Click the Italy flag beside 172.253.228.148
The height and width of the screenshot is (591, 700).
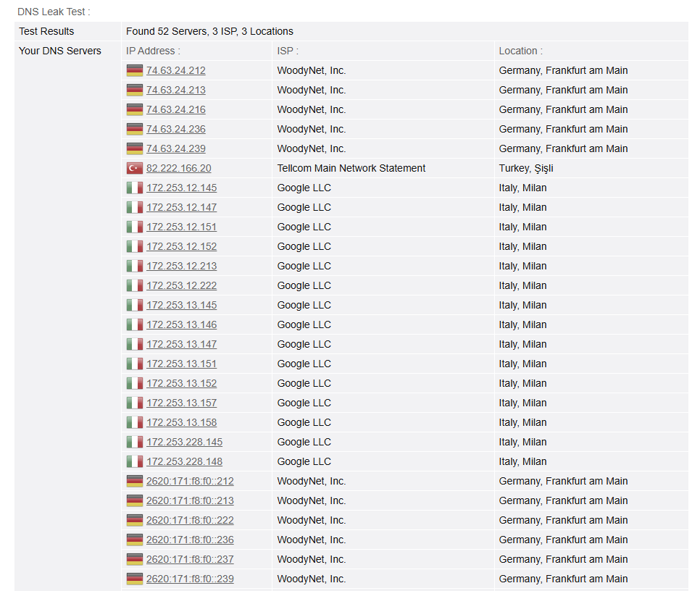(x=135, y=461)
